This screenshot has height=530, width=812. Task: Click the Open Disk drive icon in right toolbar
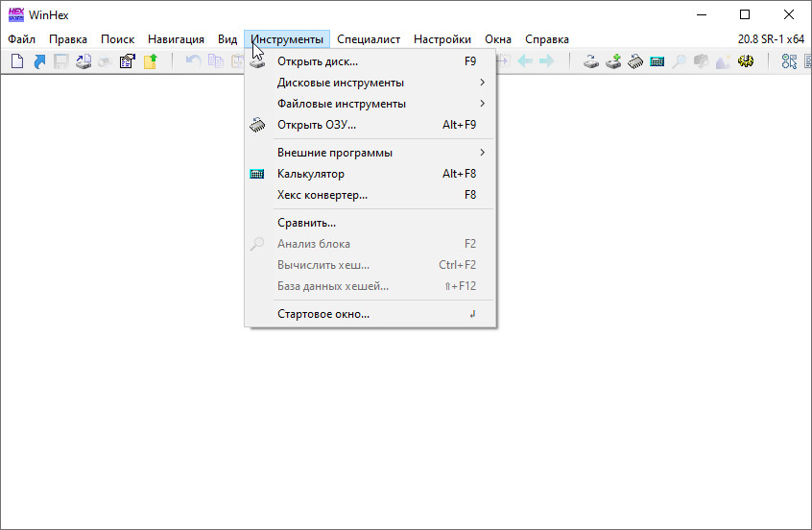click(x=591, y=61)
